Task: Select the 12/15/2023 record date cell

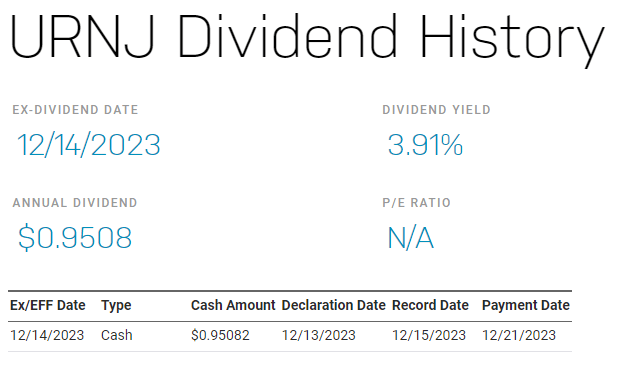Action: (x=429, y=335)
